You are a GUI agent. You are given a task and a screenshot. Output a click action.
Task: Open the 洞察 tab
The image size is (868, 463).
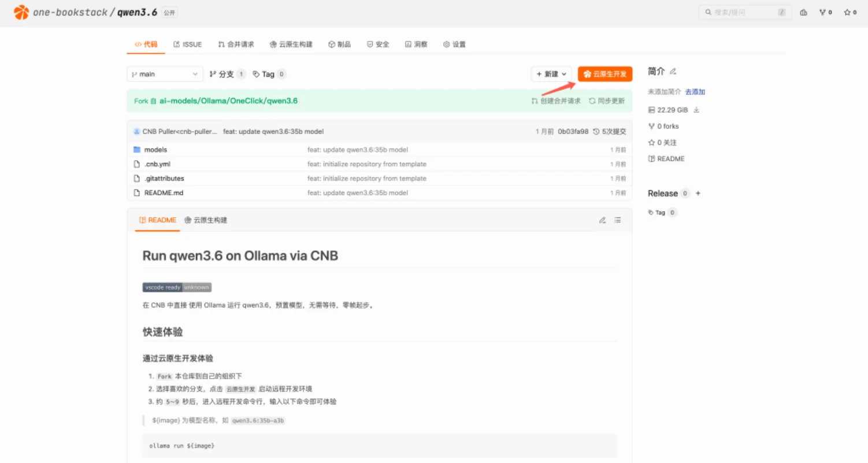pyautogui.click(x=416, y=45)
